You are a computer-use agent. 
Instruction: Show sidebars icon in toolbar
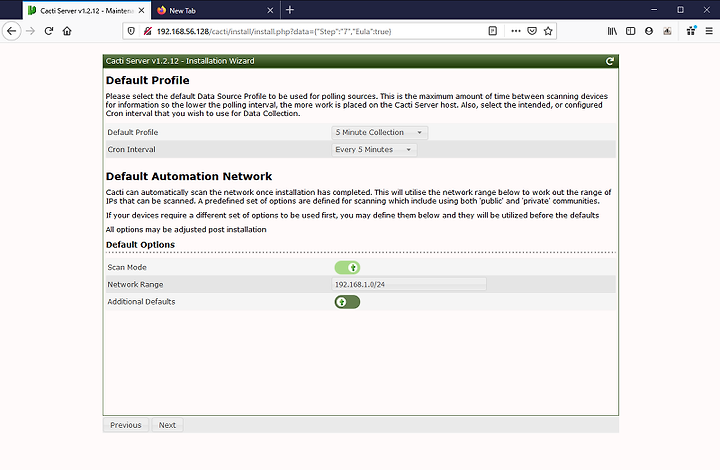[630, 31]
